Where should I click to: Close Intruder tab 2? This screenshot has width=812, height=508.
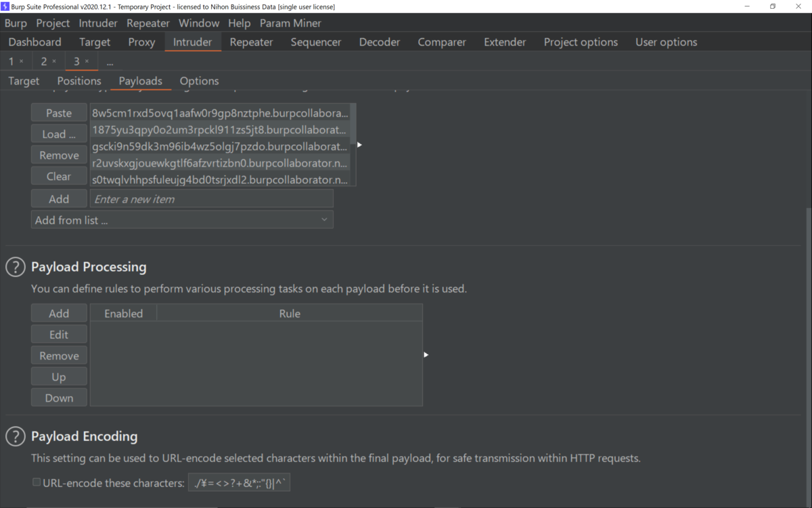point(54,62)
